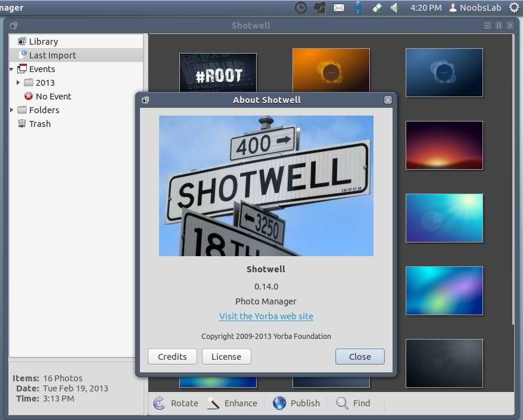523x420 pixels.
Task: Click the Shotwell street sign image
Action: 266,186
